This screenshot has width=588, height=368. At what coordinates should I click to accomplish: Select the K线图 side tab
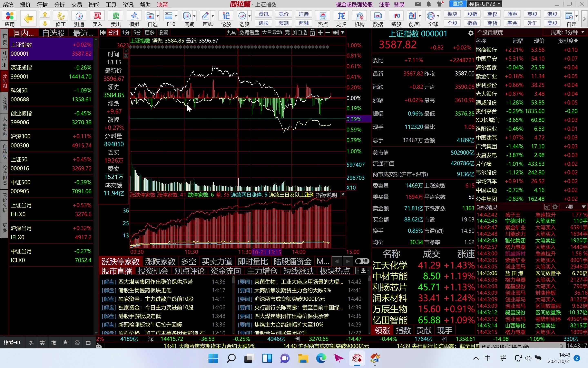(4, 102)
